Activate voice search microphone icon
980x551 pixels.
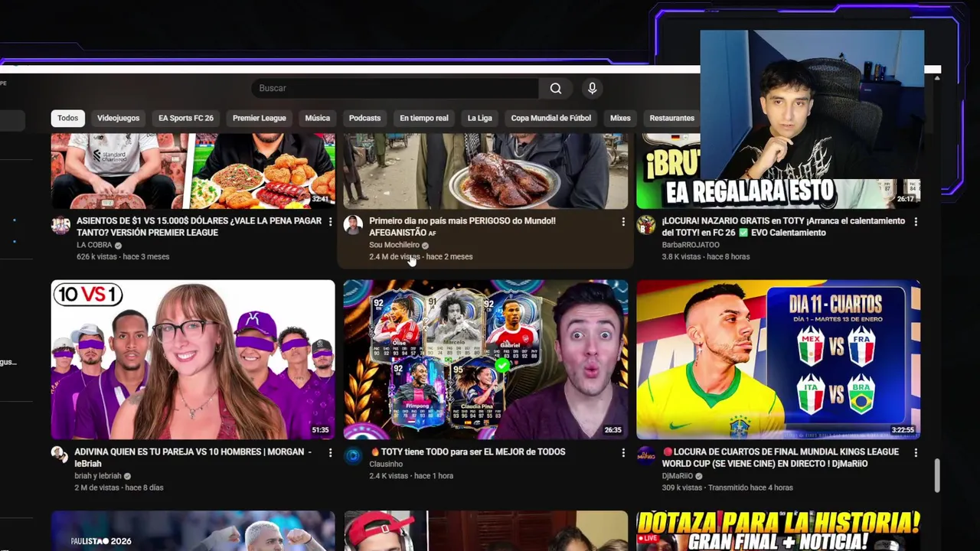(592, 88)
